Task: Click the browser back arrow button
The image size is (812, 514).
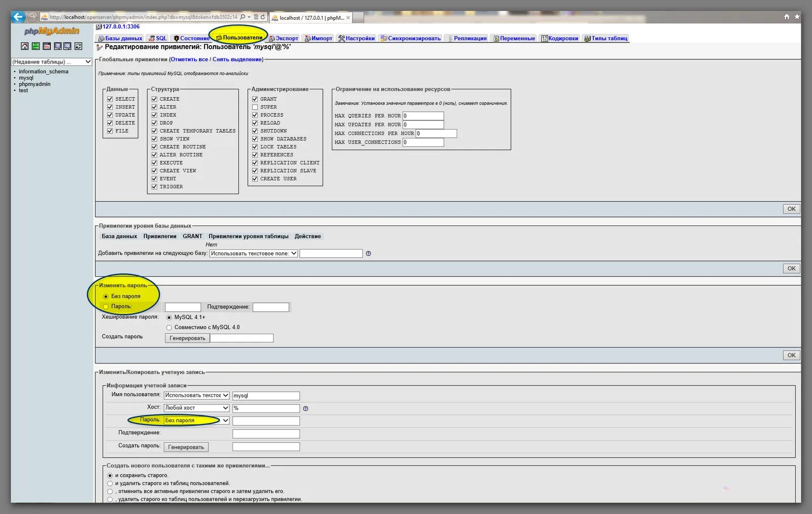Action: click(18, 17)
